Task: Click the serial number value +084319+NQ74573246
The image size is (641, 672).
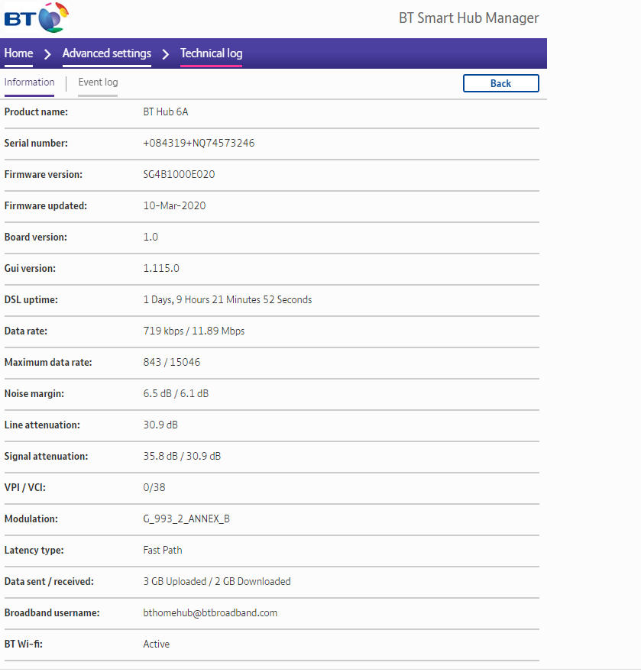Action: click(x=199, y=143)
